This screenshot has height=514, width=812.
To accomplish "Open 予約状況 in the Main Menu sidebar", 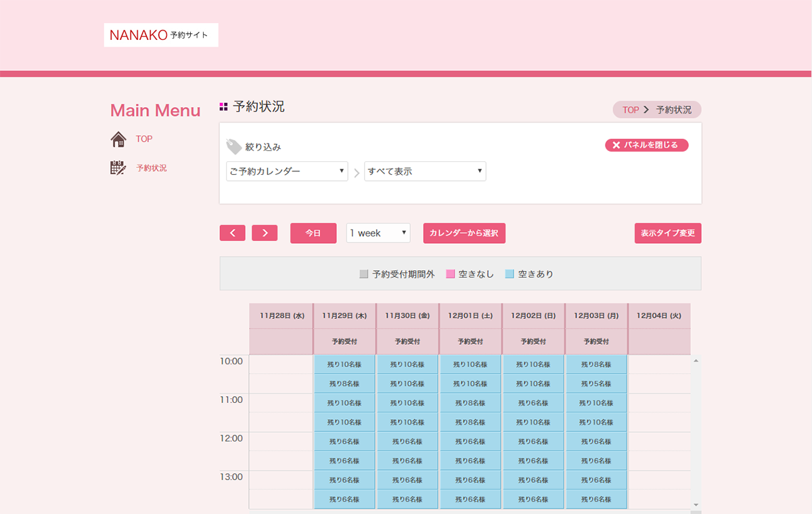I will coord(152,168).
